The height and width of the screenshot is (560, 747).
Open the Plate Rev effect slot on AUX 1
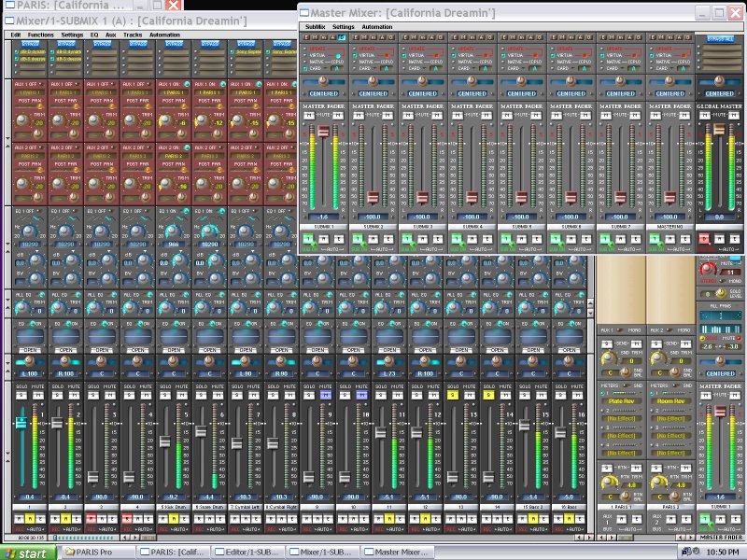click(622, 401)
